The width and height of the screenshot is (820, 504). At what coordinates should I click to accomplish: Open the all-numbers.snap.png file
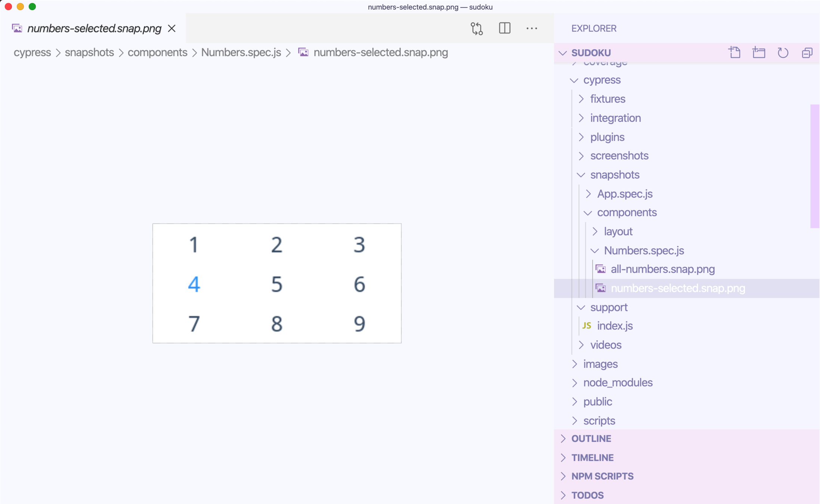(x=662, y=269)
